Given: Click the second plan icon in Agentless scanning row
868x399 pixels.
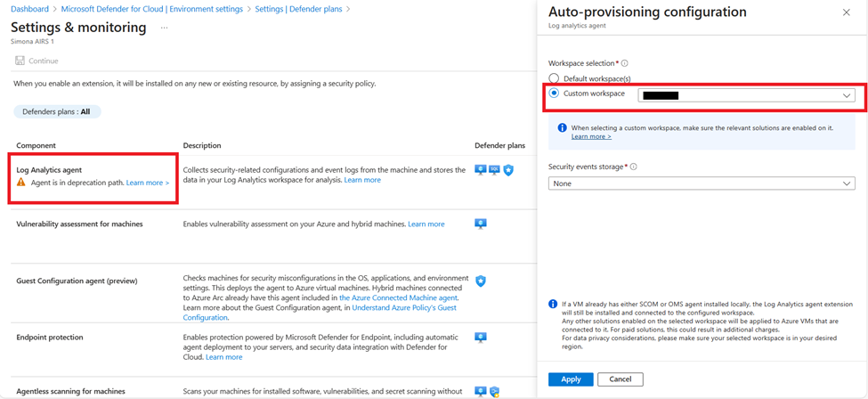Looking at the screenshot, I should pos(494,392).
